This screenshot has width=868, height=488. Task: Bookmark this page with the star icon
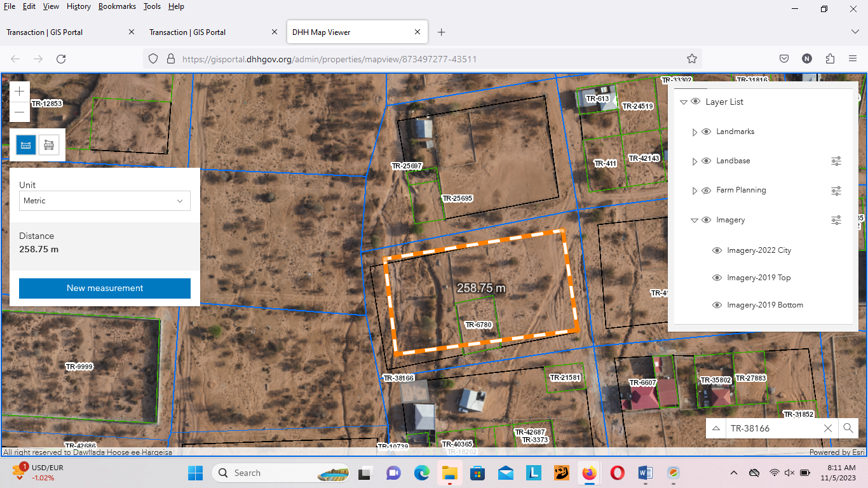pyautogui.click(x=692, y=58)
